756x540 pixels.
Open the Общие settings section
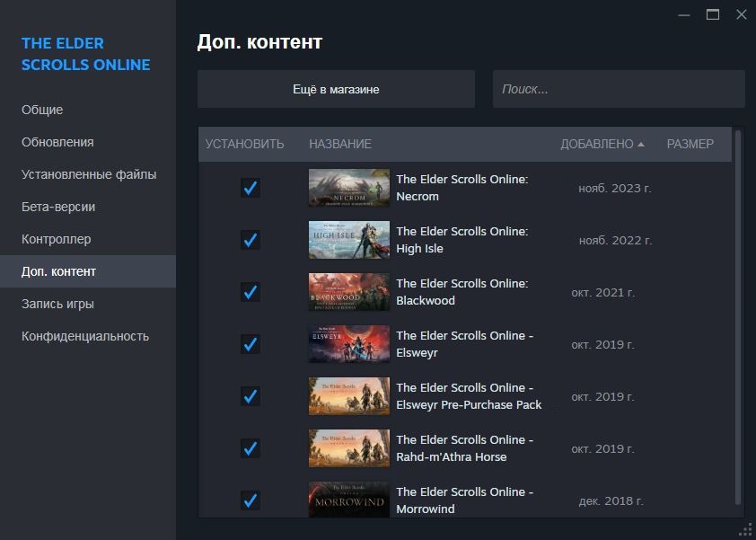coord(88,110)
